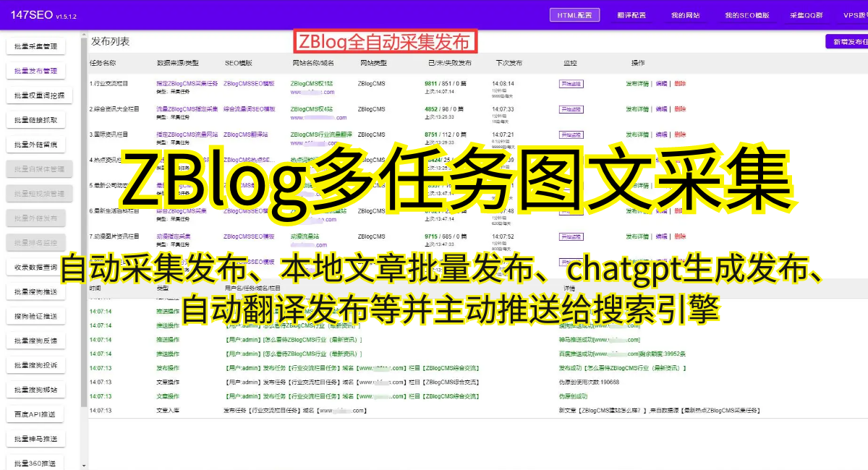Image resolution: width=868 pixels, height=470 pixels.
Task: Select 采集QQ群 in the top bar
Action: tap(807, 15)
